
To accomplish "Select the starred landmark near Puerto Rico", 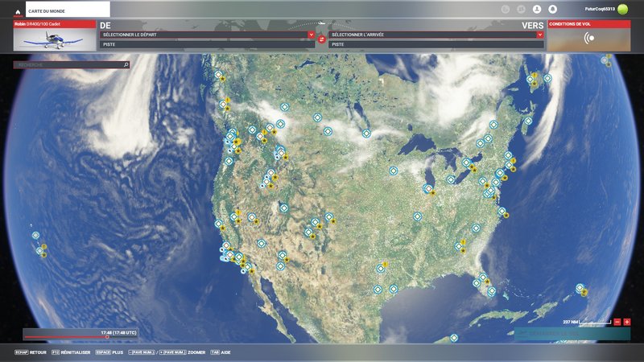I will coord(584,293).
